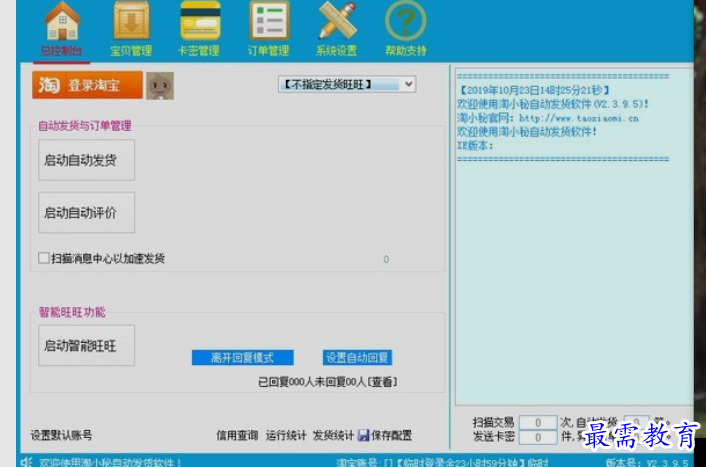The height and width of the screenshot is (467, 706).
Task: Click 智能旺旺功能 group label
Action: 72,312
